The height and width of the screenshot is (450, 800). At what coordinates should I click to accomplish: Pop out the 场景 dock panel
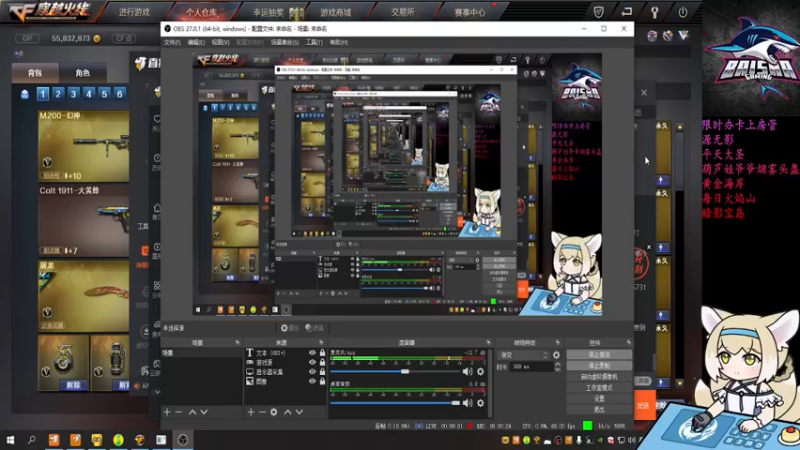click(237, 342)
